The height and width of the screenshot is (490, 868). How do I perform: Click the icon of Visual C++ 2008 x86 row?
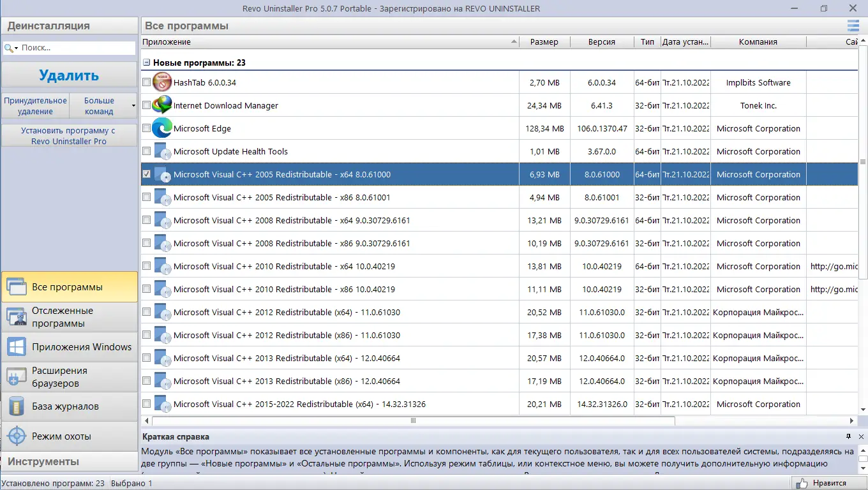point(163,243)
